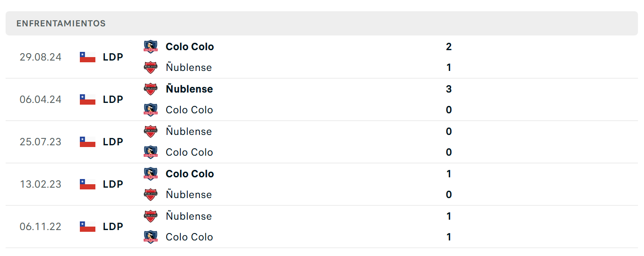Select bold Ñublense name in 06.04.24 match
This screenshot has width=644, height=256.
tap(189, 89)
